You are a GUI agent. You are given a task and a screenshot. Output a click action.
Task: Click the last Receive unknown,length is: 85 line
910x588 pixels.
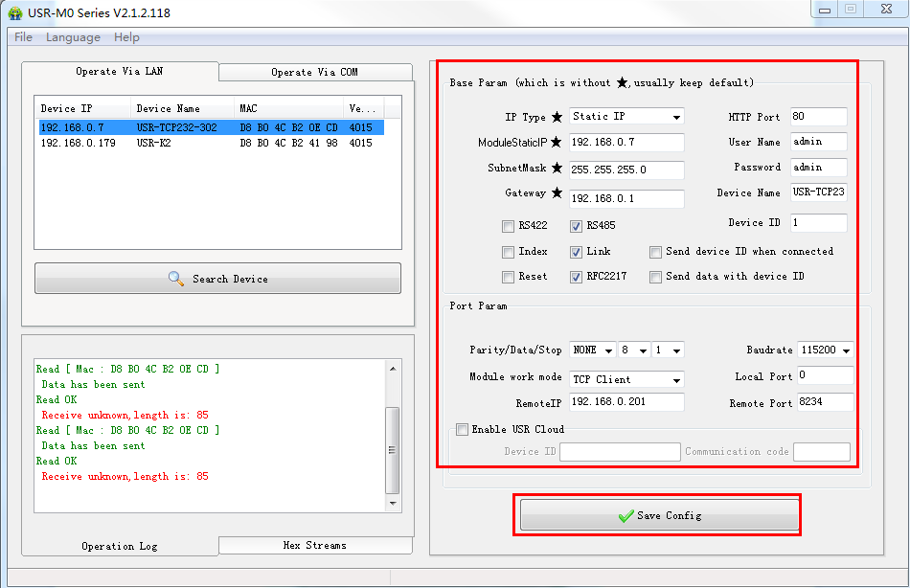point(125,477)
